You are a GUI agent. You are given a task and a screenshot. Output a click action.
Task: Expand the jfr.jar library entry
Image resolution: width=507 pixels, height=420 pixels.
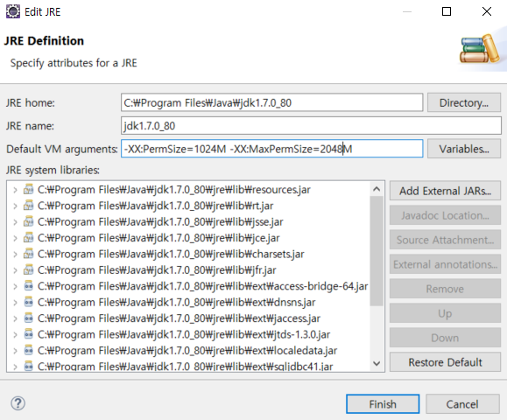tap(15, 270)
